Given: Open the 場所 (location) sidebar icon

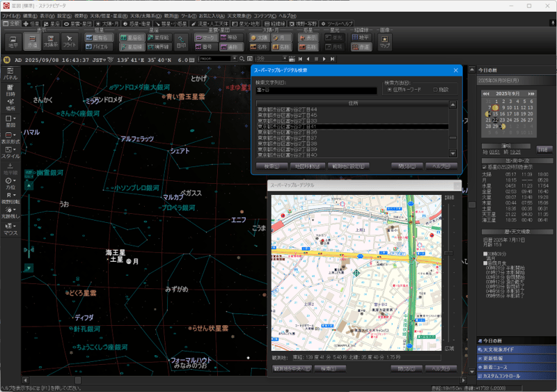Looking at the screenshot, I should click(x=10, y=104).
